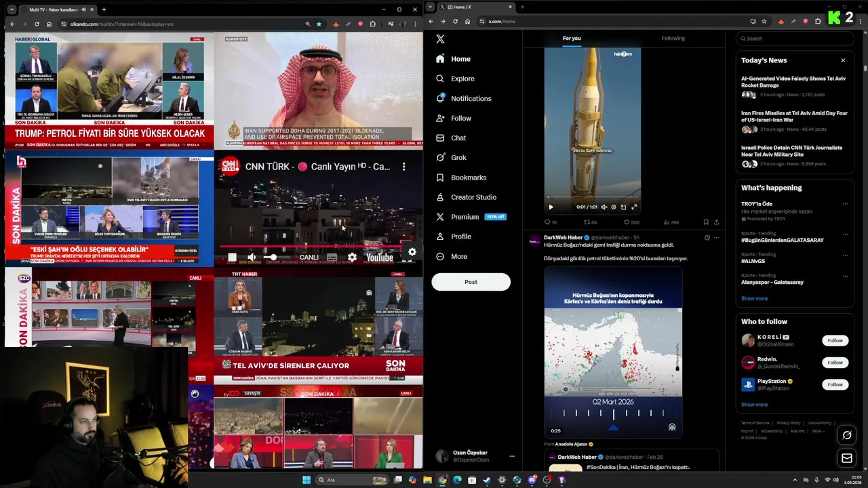Open the Hürmüz Boğazı map video
Viewport: 868px width, 488px height.
coord(613,352)
